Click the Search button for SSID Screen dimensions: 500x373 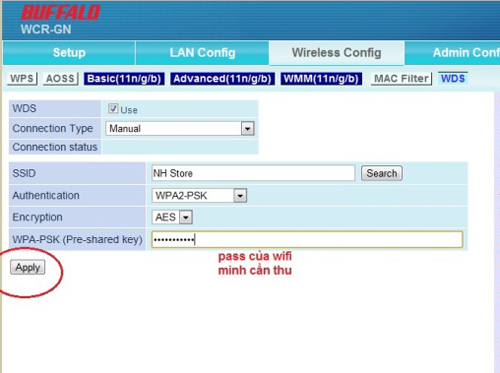[x=382, y=173]
